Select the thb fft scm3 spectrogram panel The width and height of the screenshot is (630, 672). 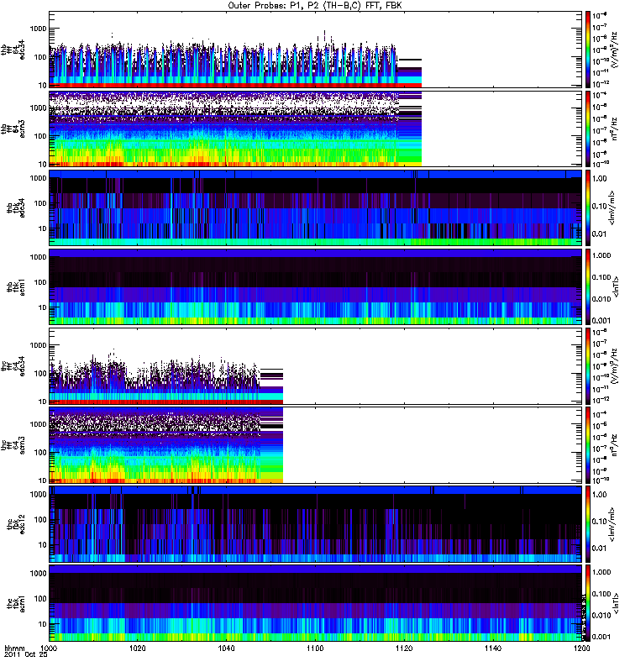click(x=315, y=129)
